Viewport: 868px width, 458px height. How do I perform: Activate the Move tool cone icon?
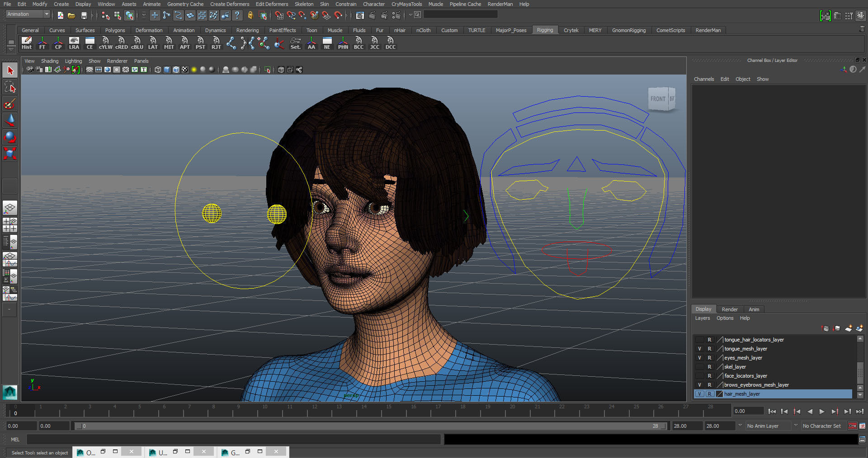tap(10, 120)
